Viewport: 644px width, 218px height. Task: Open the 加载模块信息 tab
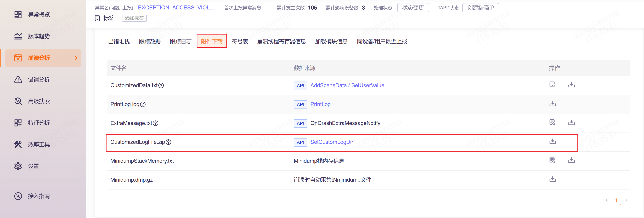coord(331,42)
